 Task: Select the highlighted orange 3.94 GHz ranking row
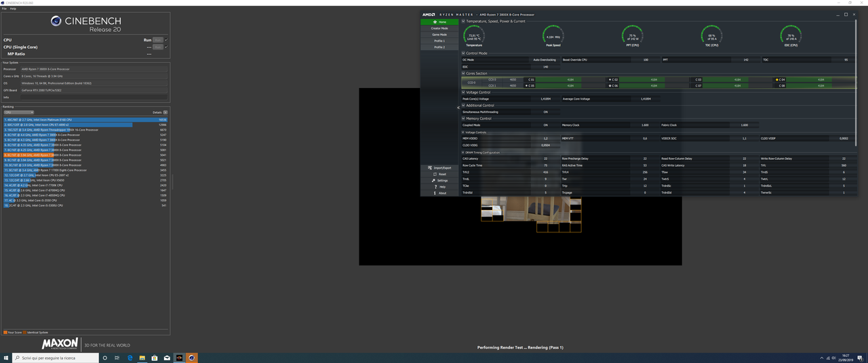[x=85, y=155]
